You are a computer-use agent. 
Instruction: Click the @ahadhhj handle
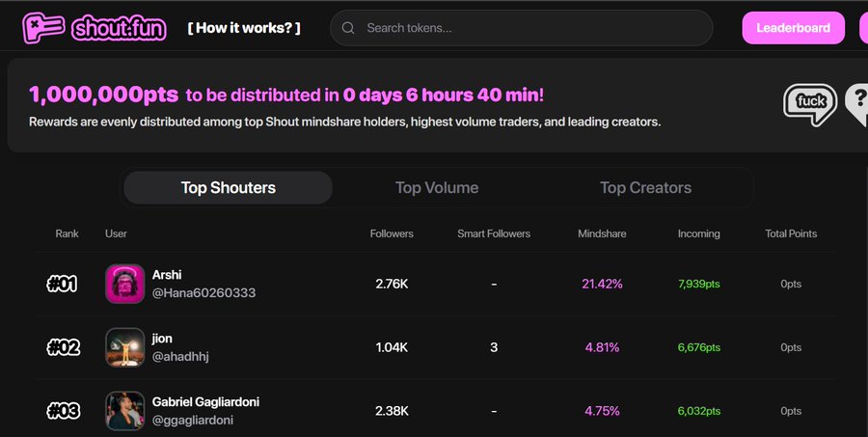180,357
